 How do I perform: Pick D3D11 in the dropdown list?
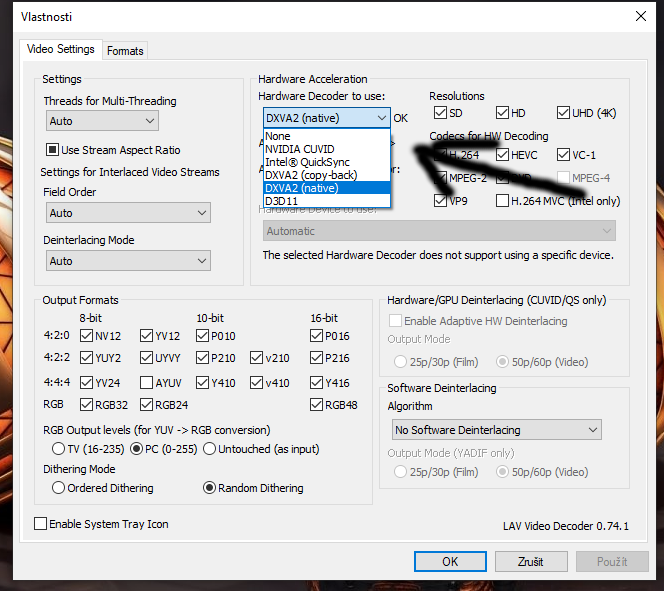click(x=280, y=201)
